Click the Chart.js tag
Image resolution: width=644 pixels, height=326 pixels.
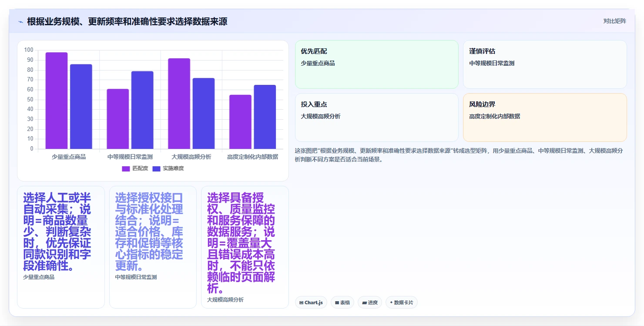click(311, 302)
